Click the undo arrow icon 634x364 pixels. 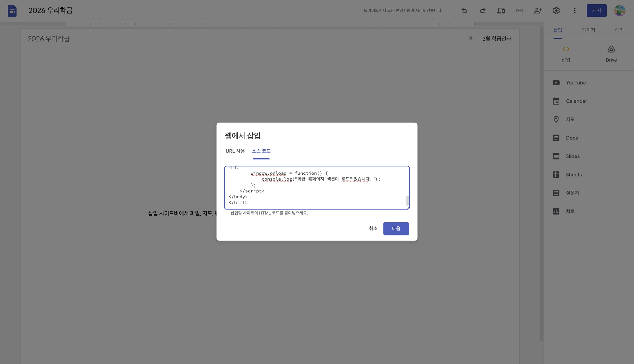pos(464,11)
